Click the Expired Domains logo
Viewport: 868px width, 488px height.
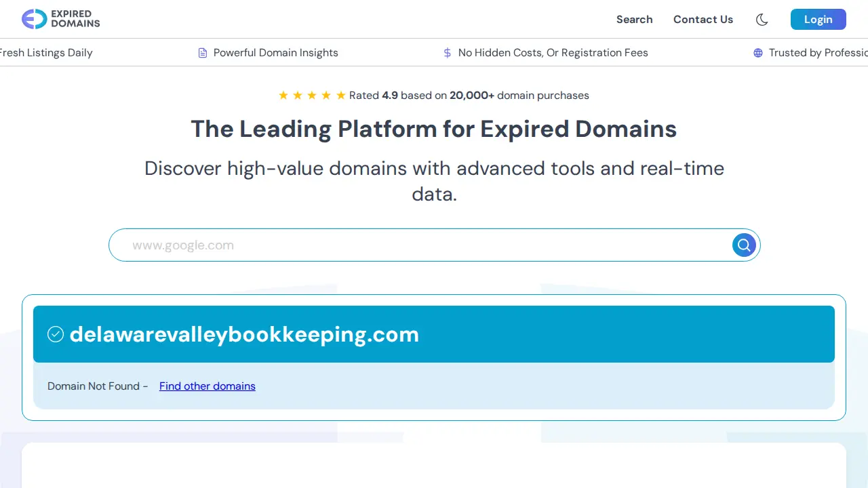click(x=61, y=19)
